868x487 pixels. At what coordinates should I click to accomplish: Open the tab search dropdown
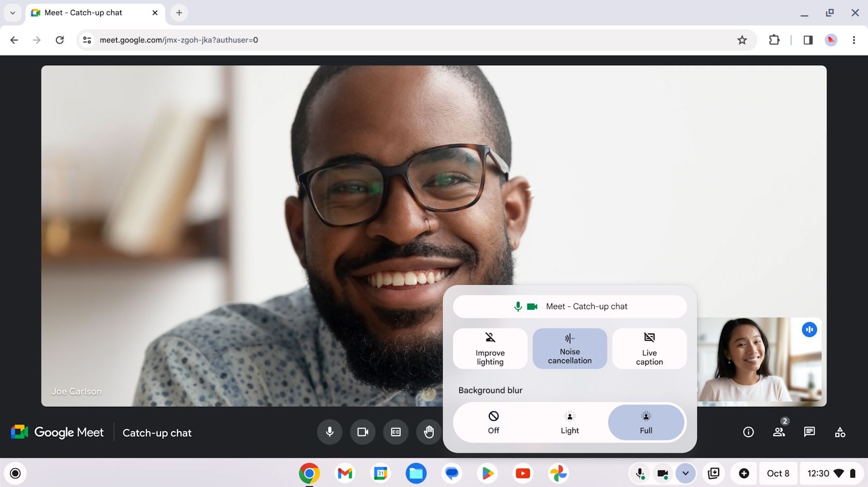13,12
